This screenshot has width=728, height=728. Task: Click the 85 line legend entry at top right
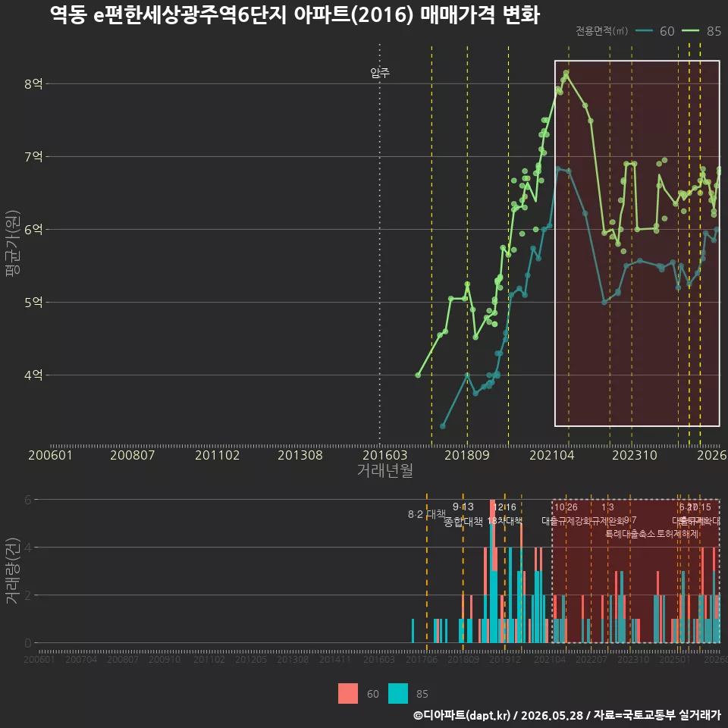point(701,31)
